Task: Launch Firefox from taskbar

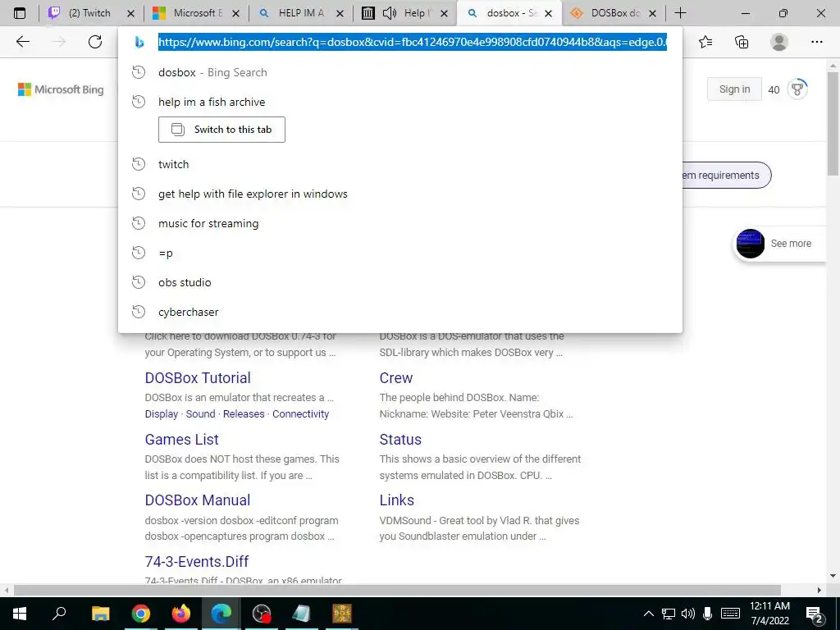Action: tap(181, 613)
